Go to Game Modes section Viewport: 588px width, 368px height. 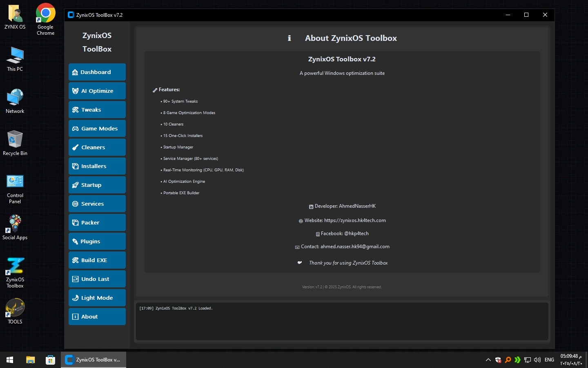click(x=97, y=128)
